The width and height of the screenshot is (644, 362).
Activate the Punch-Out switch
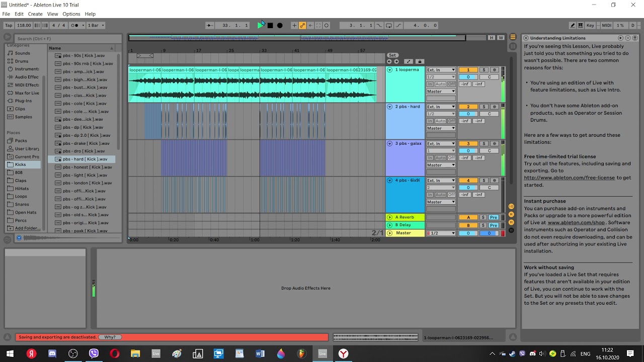click(x=398, y=25)
